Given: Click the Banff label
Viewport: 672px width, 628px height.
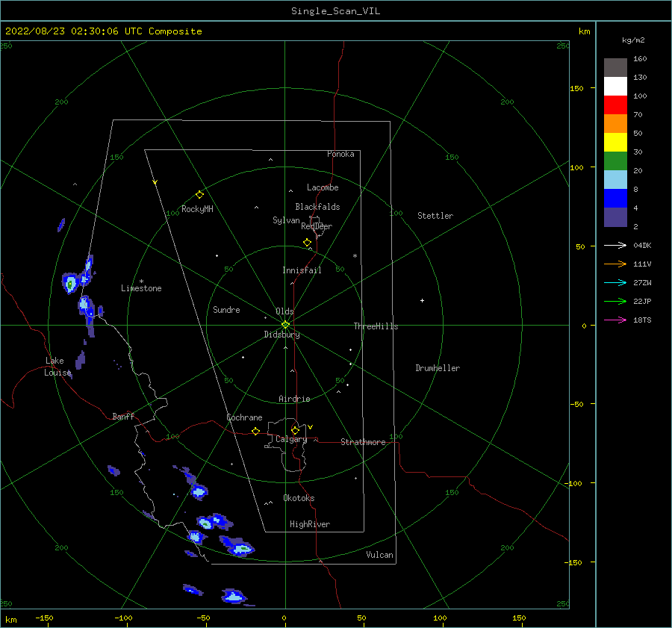Looking at the screenshot, I should point(123,416).
